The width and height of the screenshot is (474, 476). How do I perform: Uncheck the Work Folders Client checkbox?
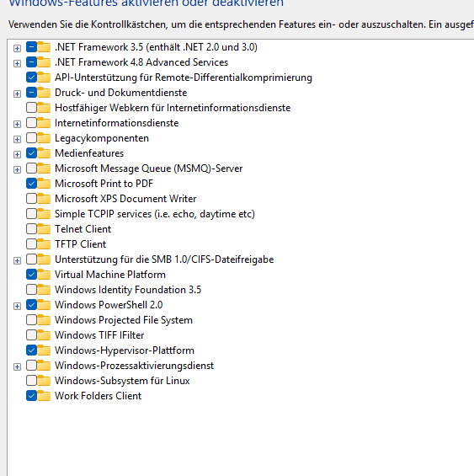(x=31, y=396)
